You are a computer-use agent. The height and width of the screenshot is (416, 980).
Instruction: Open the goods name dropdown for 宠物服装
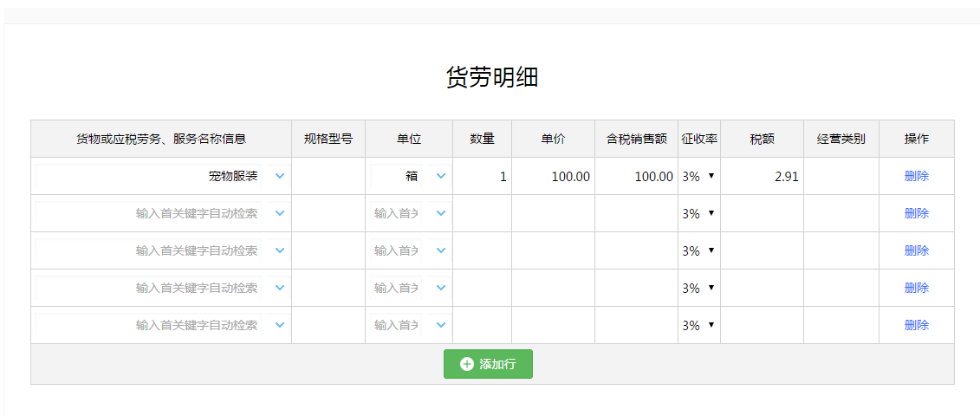coord(280,177)
